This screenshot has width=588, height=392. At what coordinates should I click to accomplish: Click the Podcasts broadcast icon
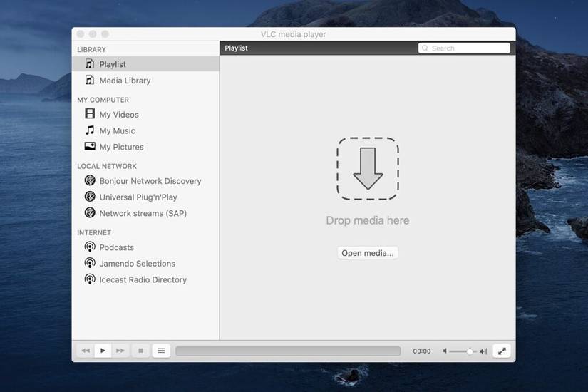[90, 247]
